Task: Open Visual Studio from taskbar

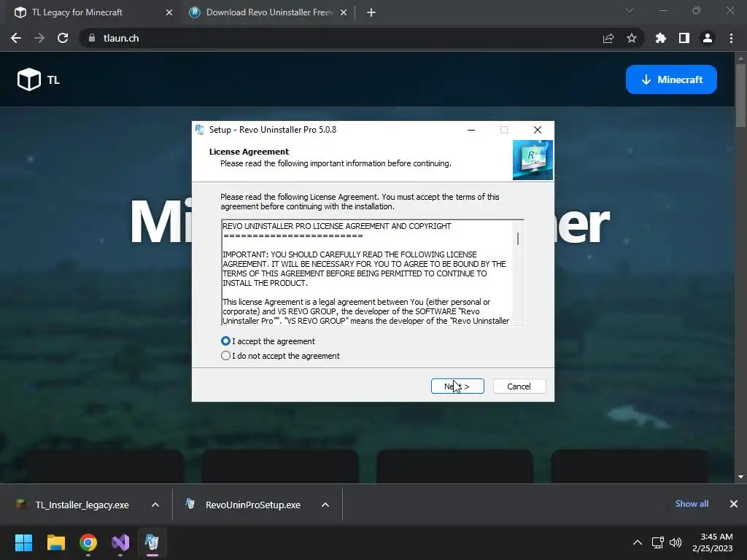Action: click(120, 542)
